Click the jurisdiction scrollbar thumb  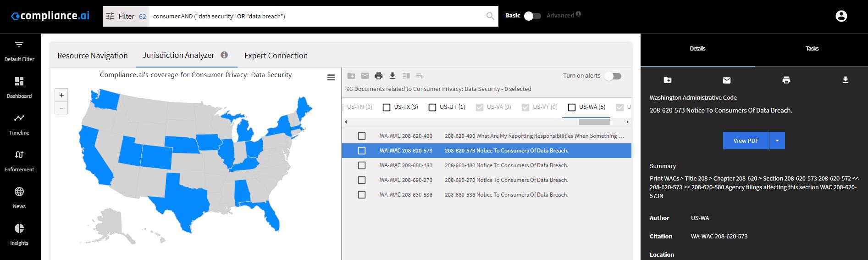click(594, 122)
